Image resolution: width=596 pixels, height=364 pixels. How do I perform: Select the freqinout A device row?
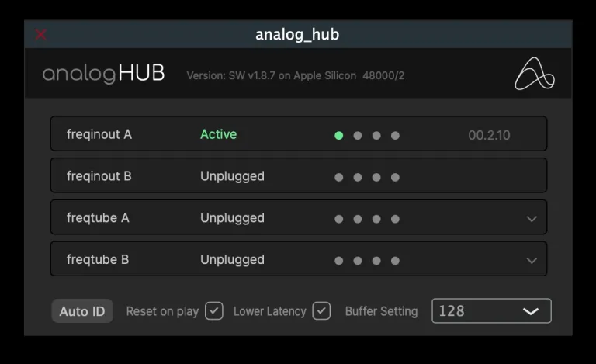point(99,134)
